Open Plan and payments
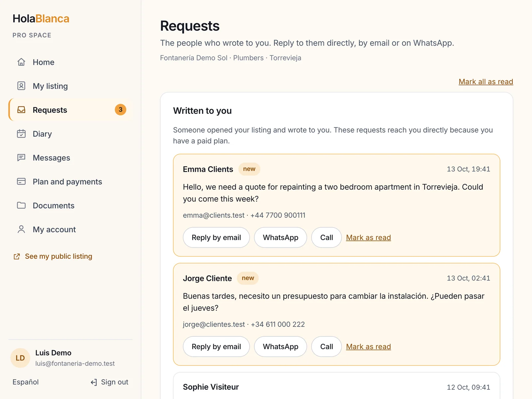This screenshot has height=399, width=532. 70,182
